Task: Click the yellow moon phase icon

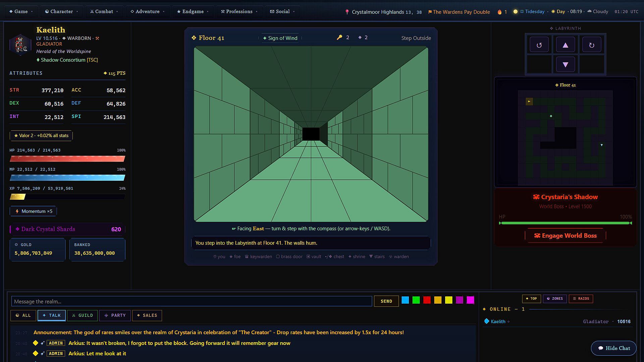Action: click(516, 12)
